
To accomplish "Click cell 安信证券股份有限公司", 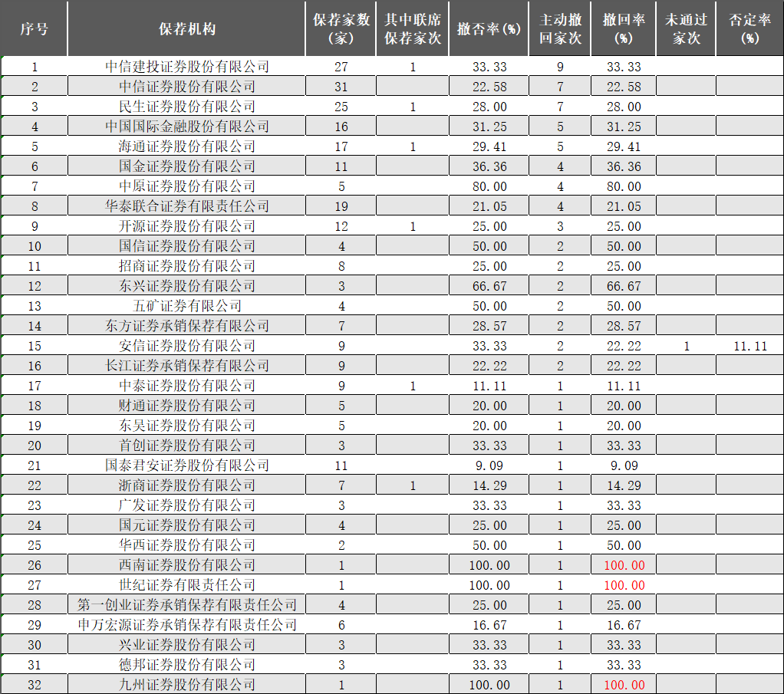I will click(x=186, y=346).
